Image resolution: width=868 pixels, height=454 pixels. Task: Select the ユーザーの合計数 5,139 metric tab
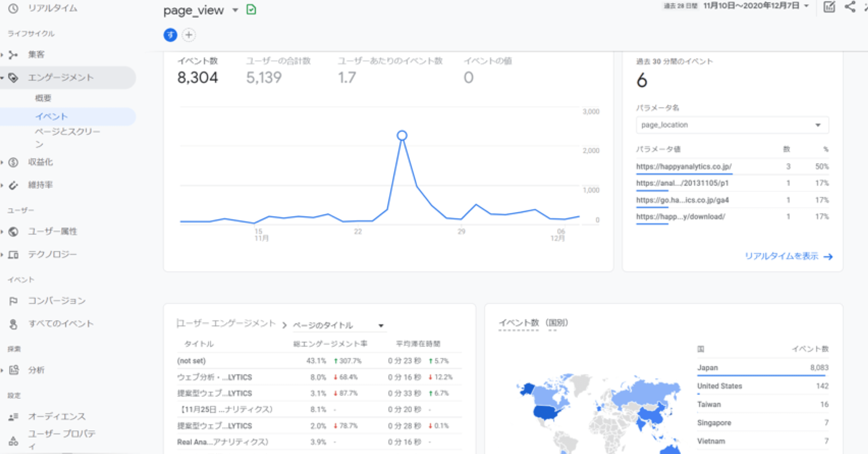point(278,71)
